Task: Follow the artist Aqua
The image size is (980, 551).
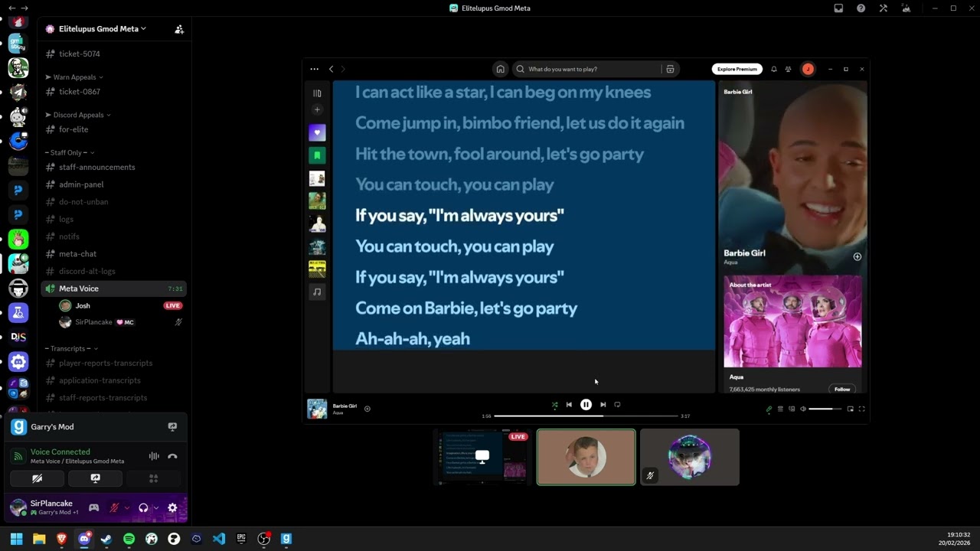Action: pos(842,389)
